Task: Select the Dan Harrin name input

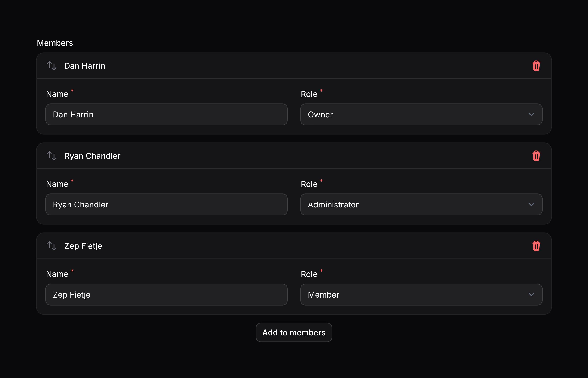Action: pyautogui.click(x=166, y=114)
